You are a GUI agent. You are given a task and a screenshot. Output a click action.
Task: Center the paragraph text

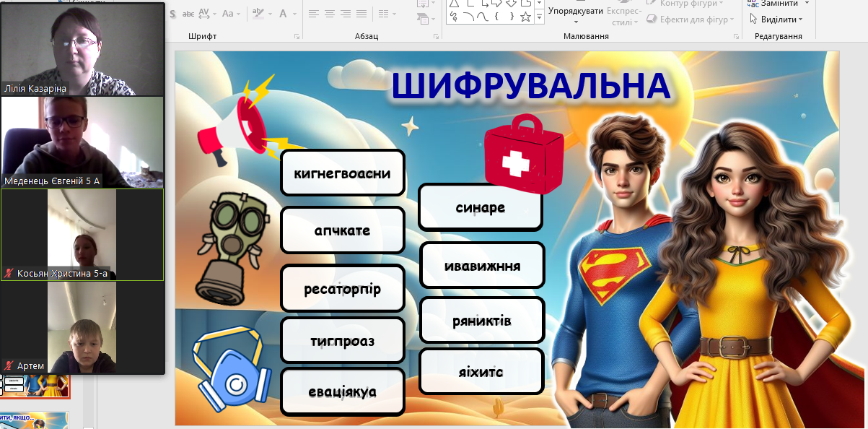[329, 13]
